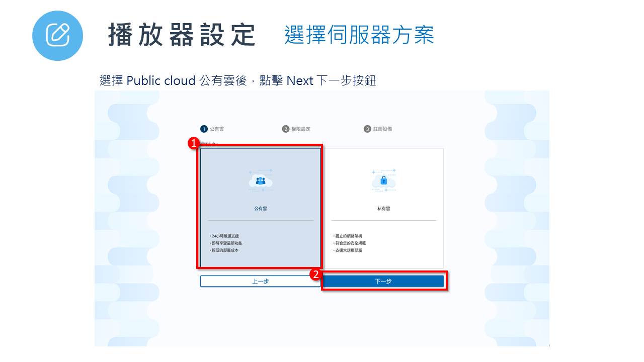Image resolution: width=644 pixels, height=362 pixels.
Task: Click the 下一步 next button
Action: click(x=383, y=281)
